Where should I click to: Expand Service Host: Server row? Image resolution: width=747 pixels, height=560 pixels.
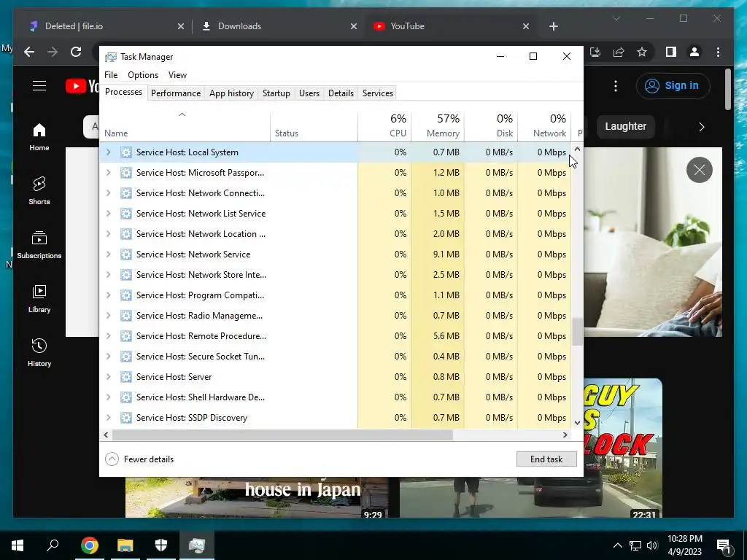pyautogui.click(x=108, y=377)
